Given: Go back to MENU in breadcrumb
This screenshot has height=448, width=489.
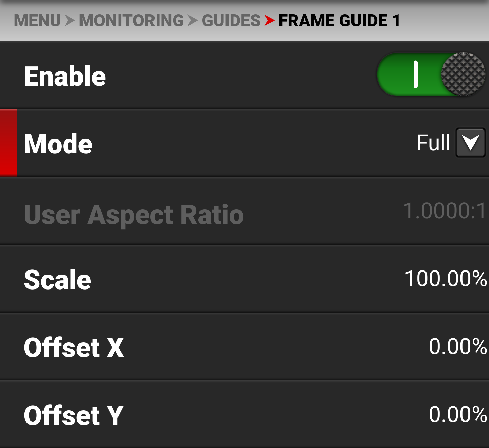Looking at the screenshot, I should coord(37,21).
